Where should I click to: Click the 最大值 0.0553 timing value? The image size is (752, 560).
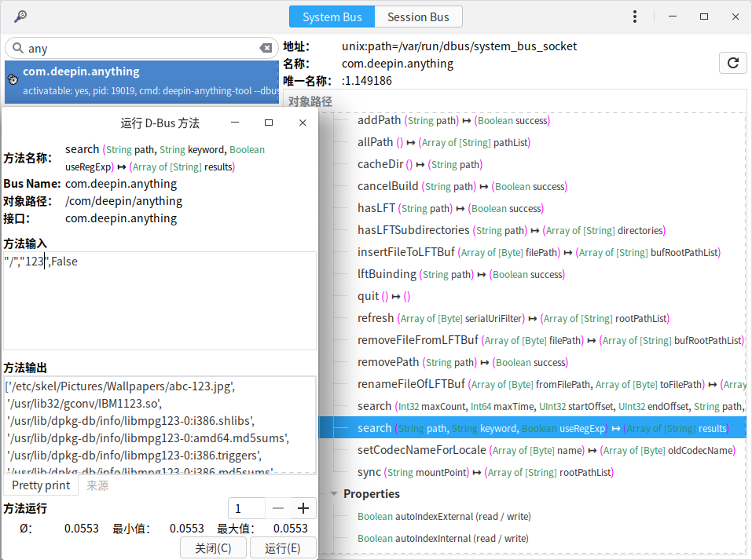click(291, 529)
